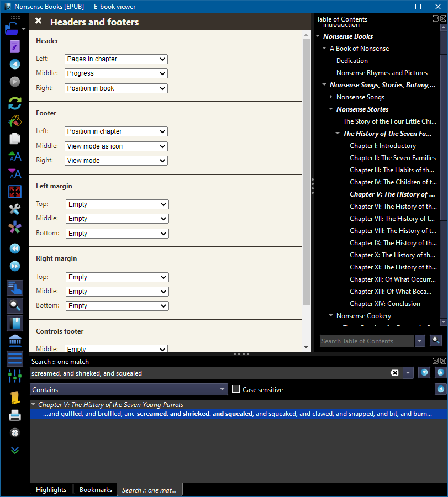The width and height of the screenshot is (448, 497).
Task: Open 'Chapter XIV: Conclusion' in contents
Action: point(385,304)
